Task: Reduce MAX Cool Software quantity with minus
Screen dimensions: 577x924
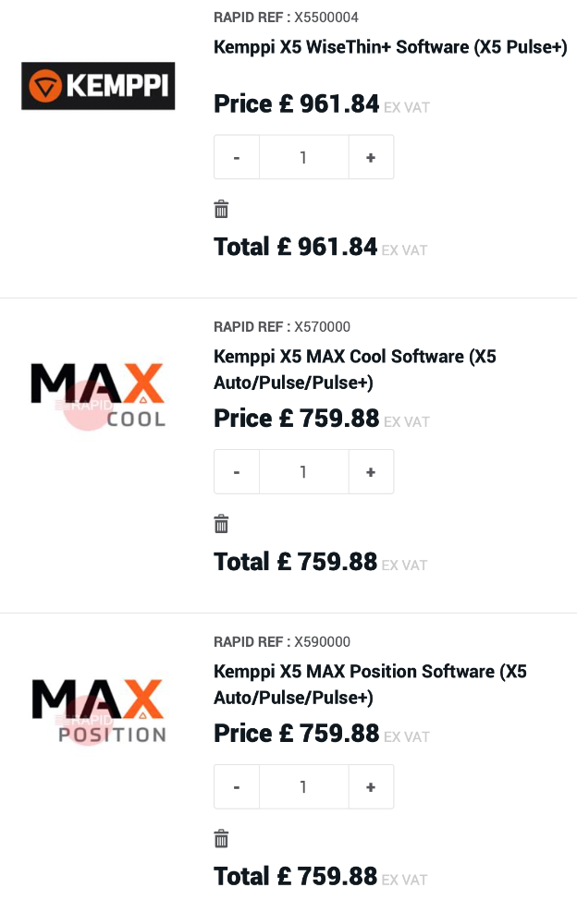Action: pos(237,472)
